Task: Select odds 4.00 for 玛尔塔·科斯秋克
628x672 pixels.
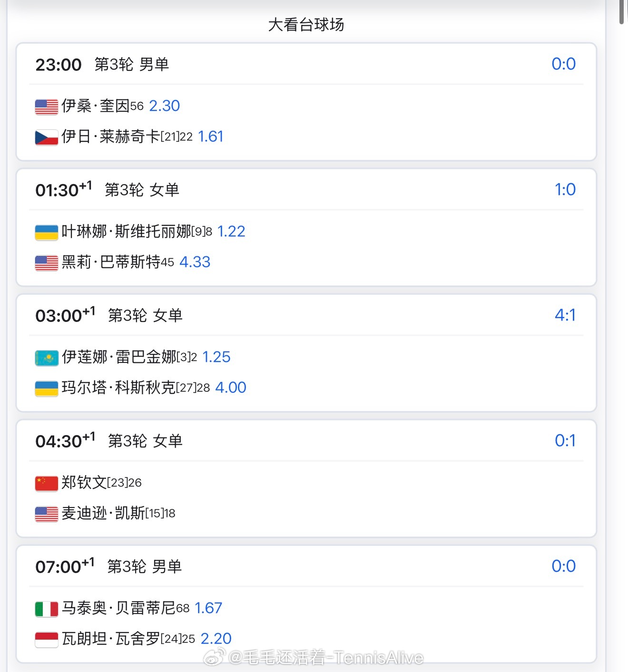Action: click(231, 387)
